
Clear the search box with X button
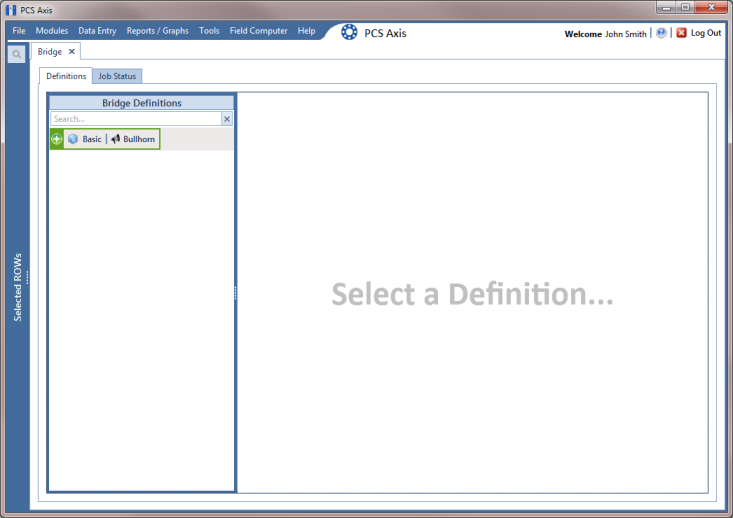click(227, 119)
